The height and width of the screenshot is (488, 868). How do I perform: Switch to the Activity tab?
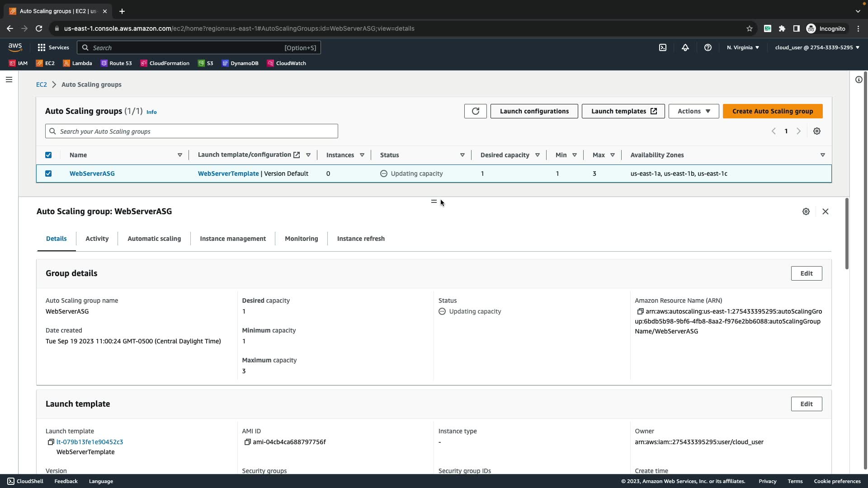tap(97, 239)
